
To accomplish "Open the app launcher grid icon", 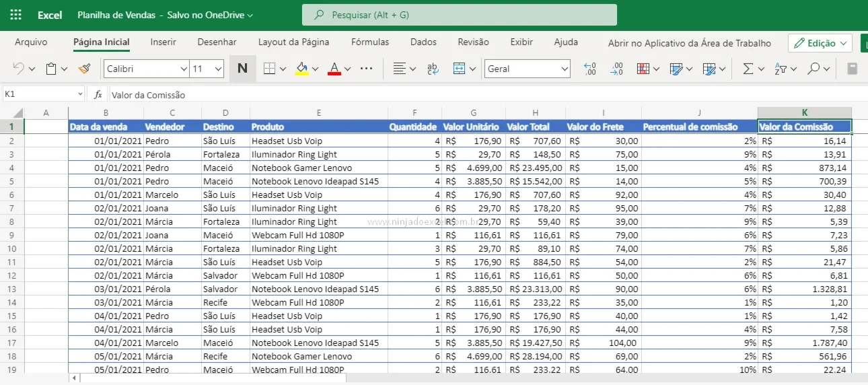I will point(16,15).
